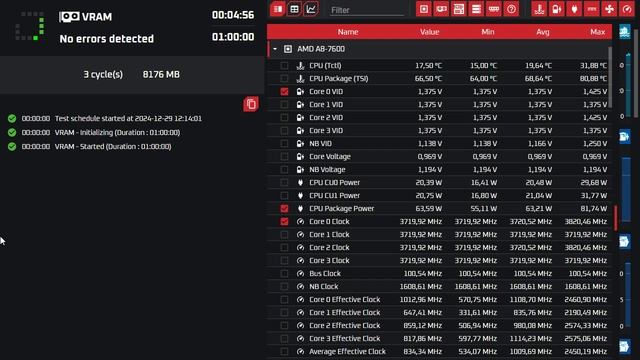Select the Core 2 Clock row name
640x360 pixels.
[329, 247]
